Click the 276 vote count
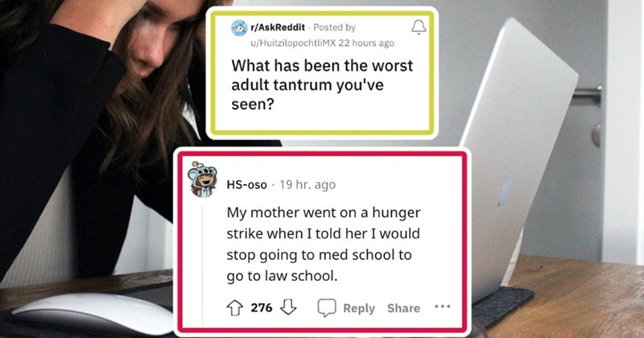This screenshot has width=644, height=338. 262,307
